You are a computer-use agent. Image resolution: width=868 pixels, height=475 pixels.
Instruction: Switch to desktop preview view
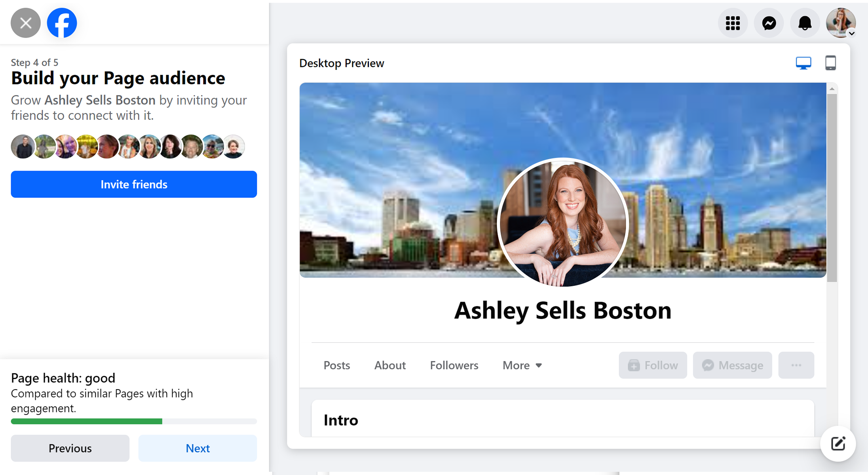pyautogui.click(x=803, y=63)
